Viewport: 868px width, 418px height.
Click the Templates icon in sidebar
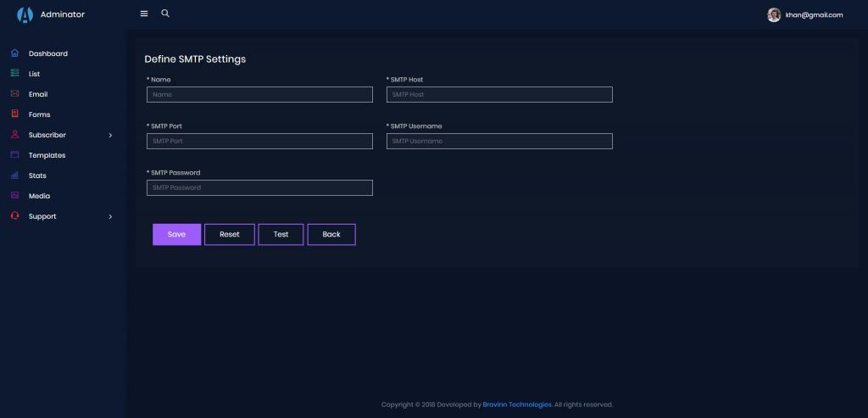pos(14,155)
